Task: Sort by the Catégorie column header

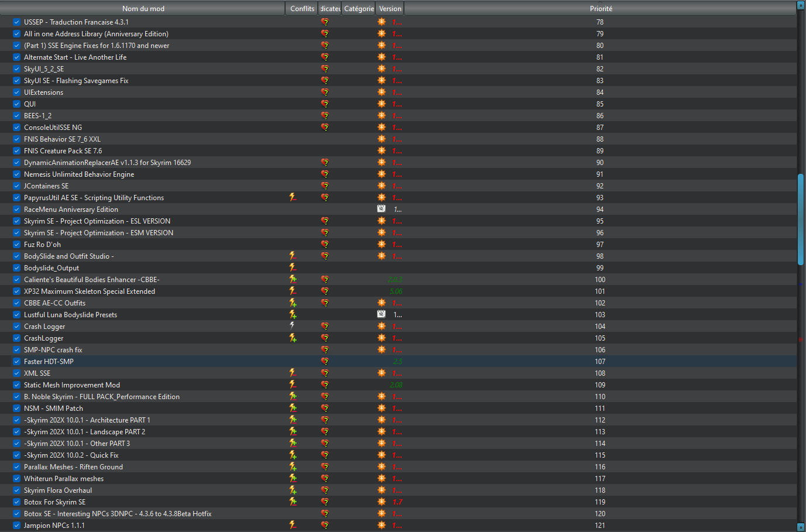Action: [x=359, y=8]
